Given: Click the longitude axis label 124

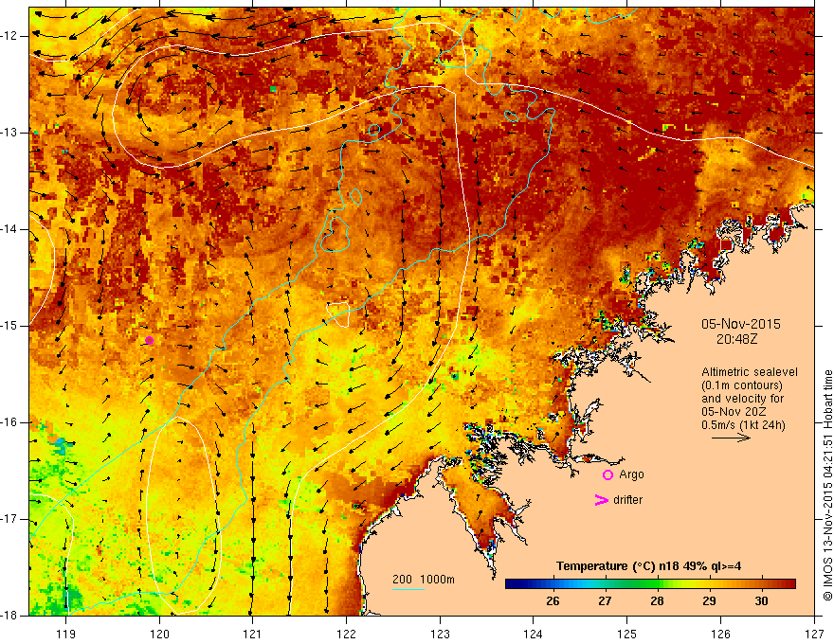Looking at the screenshot, I should click(x=534, y=634).
